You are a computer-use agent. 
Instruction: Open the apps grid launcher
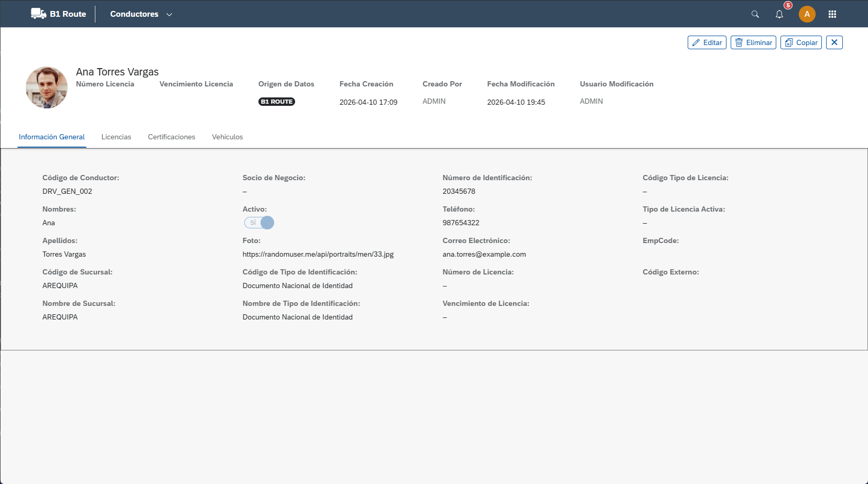pos(832,14)
